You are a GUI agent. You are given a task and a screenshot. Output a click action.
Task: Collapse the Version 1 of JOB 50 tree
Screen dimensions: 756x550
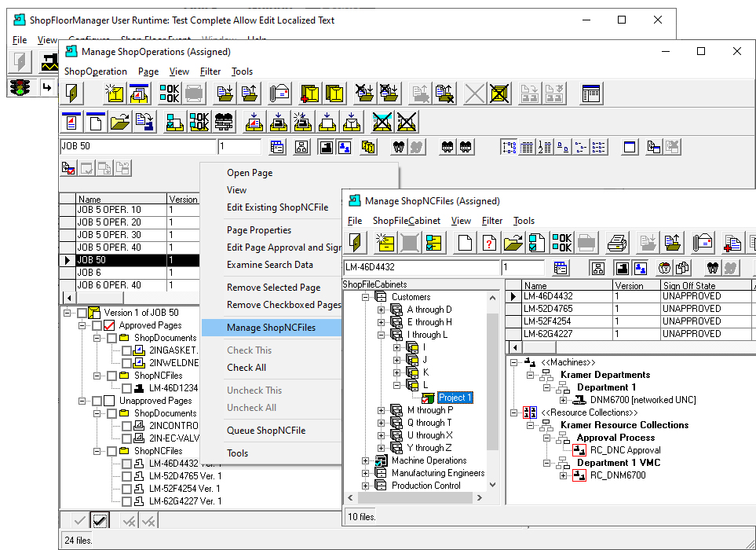click(x=67, y=313)
